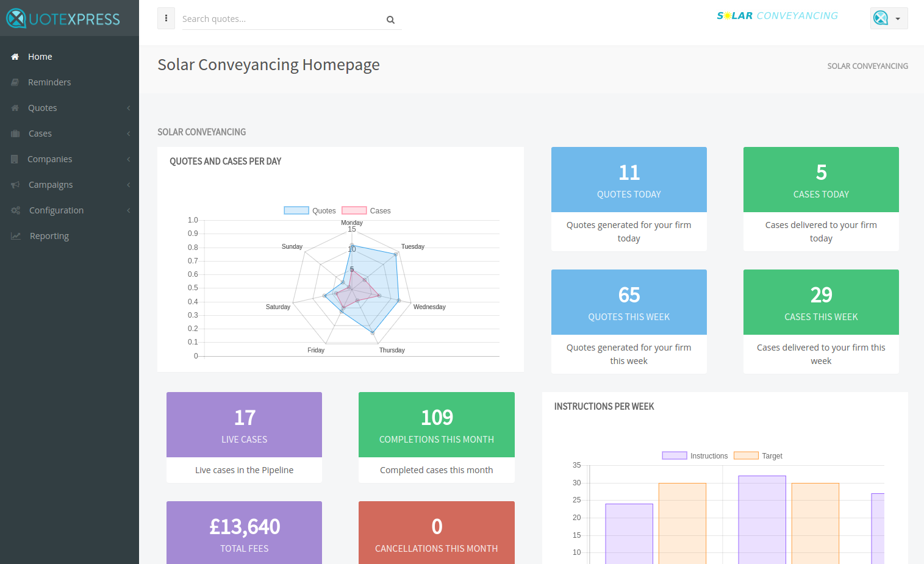Screen dimensions: 924x564
Task: Click the Configuration gears icon
Action: coord(16,210)
